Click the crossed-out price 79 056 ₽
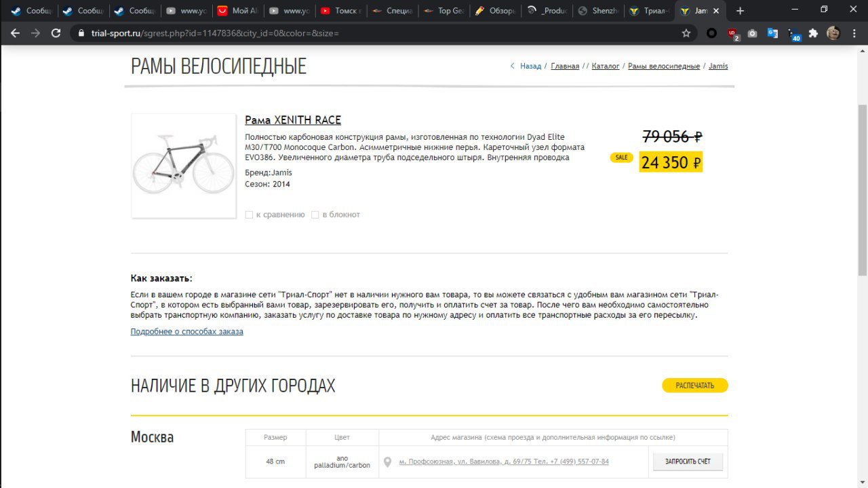The image size is (868, 488). tap(672, 136)
